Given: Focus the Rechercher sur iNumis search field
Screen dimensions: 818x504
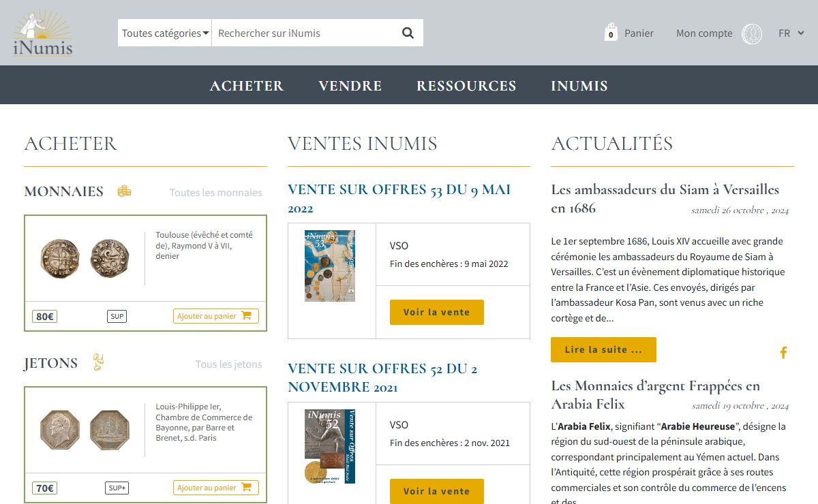Looking at the screenshot, I should click(303, 33).
